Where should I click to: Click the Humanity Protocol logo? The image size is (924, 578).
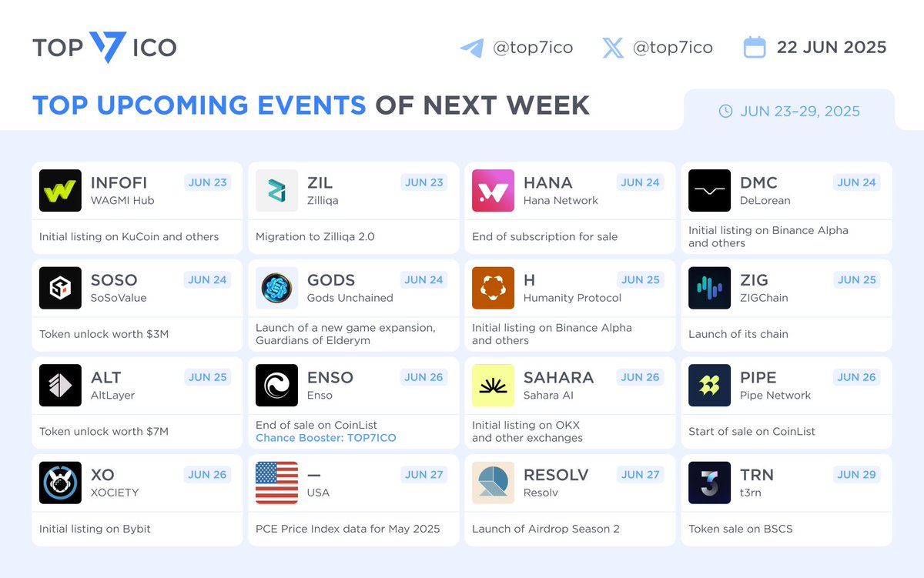493,288
